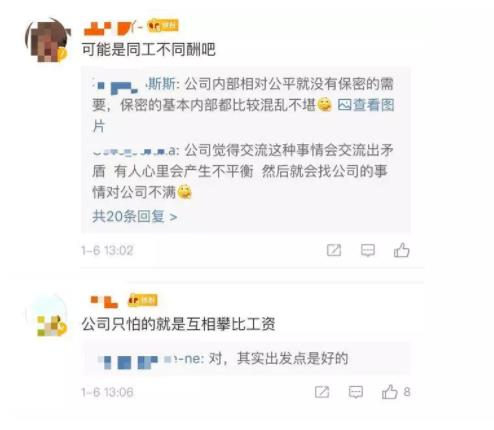Open the second commenter's username
Viewport: 494px width, 430px height.
[x=104, y=301]
